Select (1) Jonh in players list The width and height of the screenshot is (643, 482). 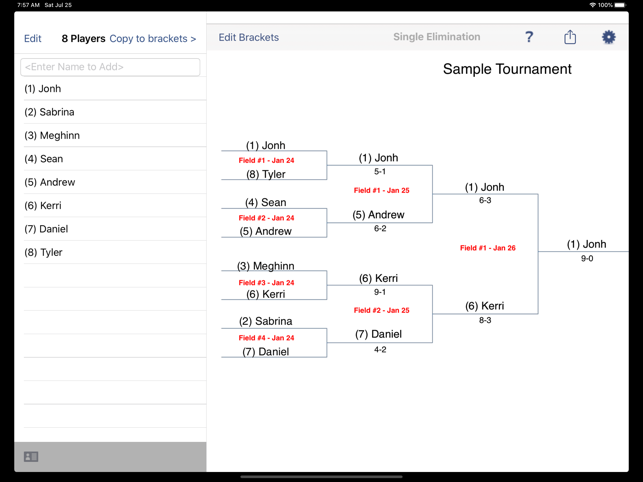[115, 89]
